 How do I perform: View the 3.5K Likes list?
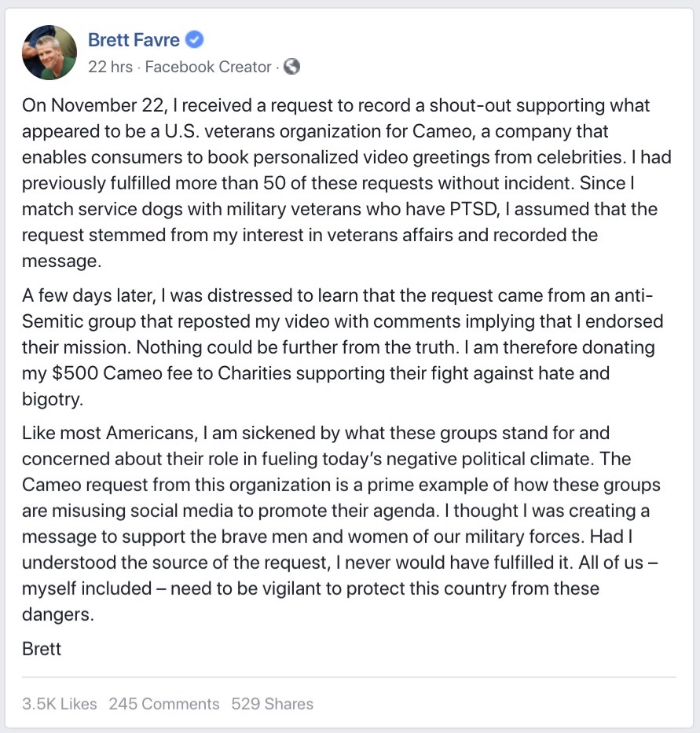click(60, 704)
